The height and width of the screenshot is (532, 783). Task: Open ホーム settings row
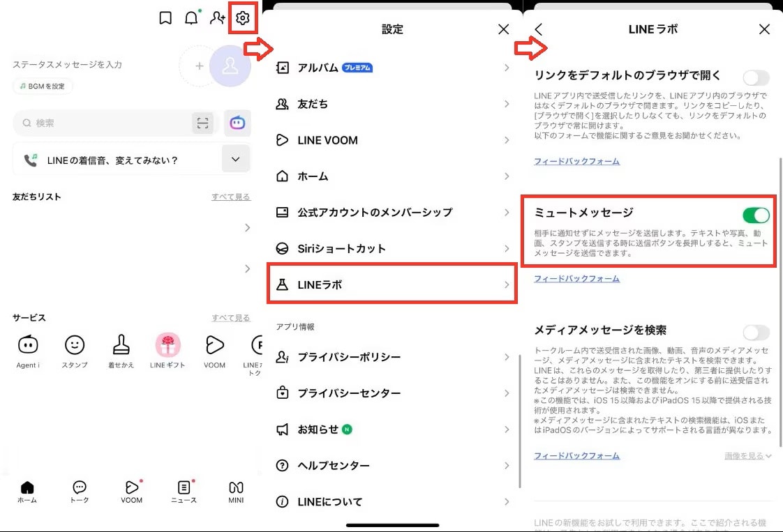click(x=392, y=176)
